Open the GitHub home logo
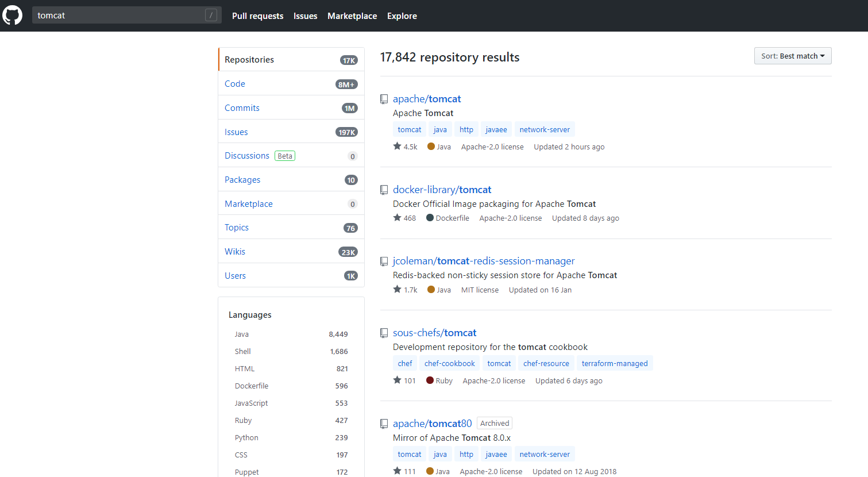868x477 pixels. (12, 16)
